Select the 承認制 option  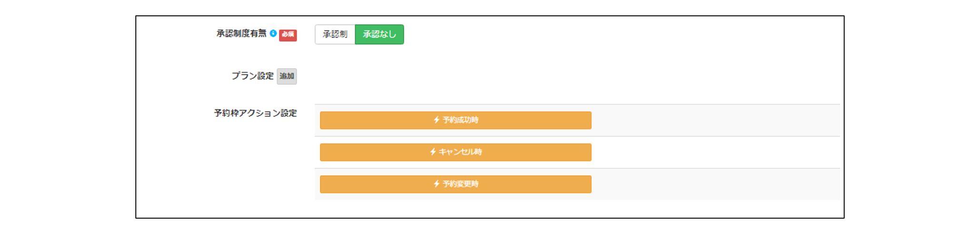[x=335, y=34]
